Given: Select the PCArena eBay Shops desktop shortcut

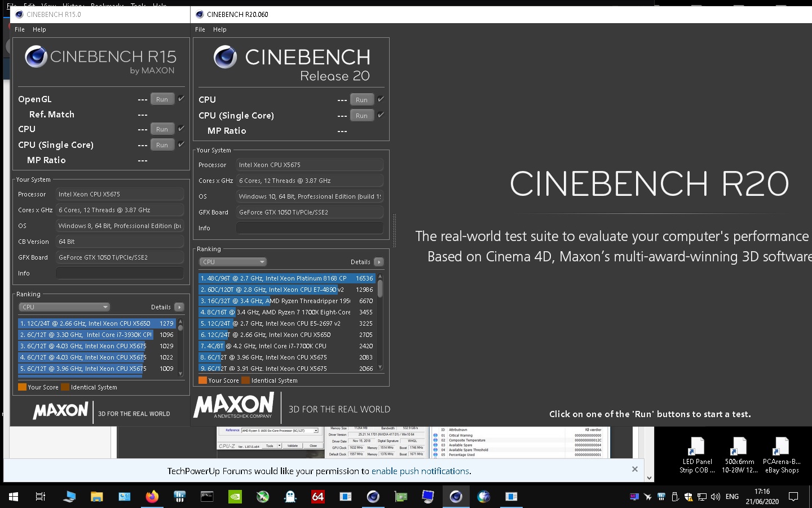Looking at the screenshot, I should click(x=782, y=456).
